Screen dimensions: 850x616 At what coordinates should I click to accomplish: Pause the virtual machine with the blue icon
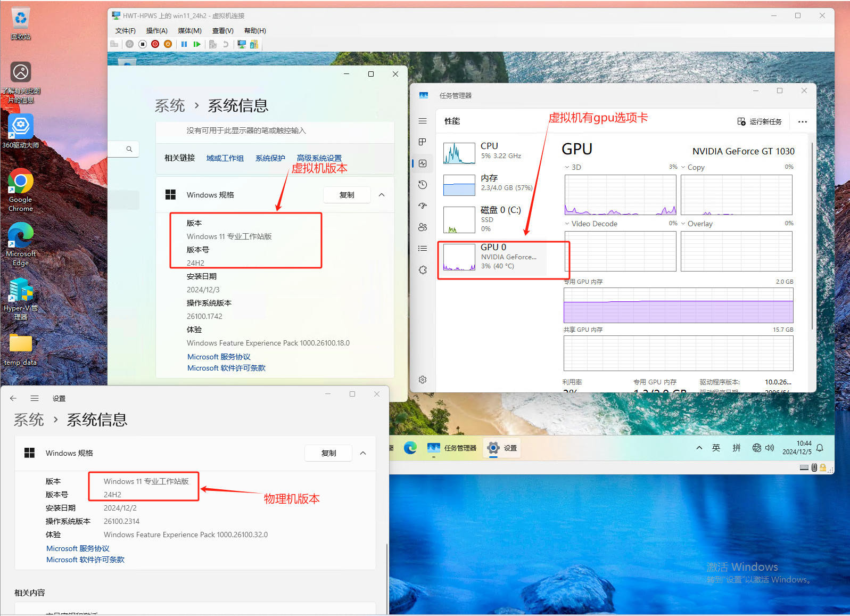(x=184, y=44)
